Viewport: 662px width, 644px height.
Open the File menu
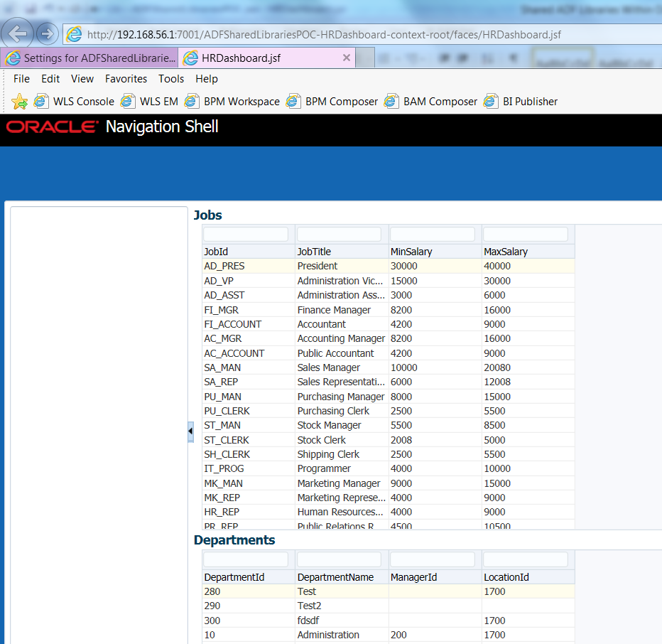(x=21, y=79)
